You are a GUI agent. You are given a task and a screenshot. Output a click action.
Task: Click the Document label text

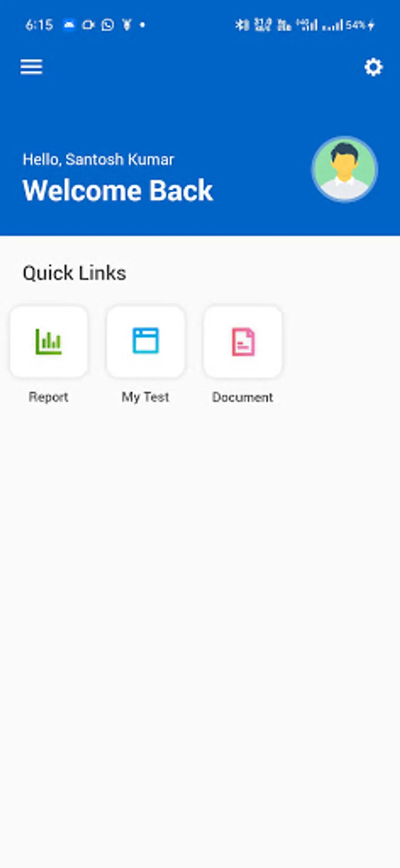pos(243,397)
